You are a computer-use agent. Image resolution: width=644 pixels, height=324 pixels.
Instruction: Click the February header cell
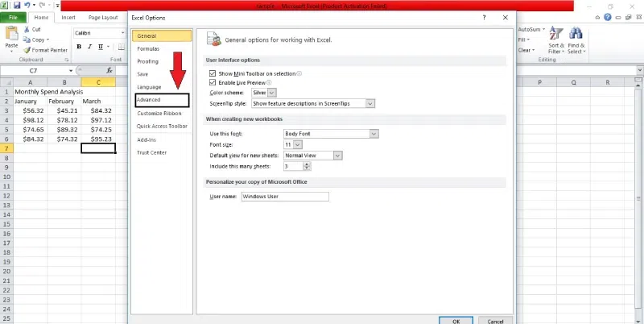[64, 101]
